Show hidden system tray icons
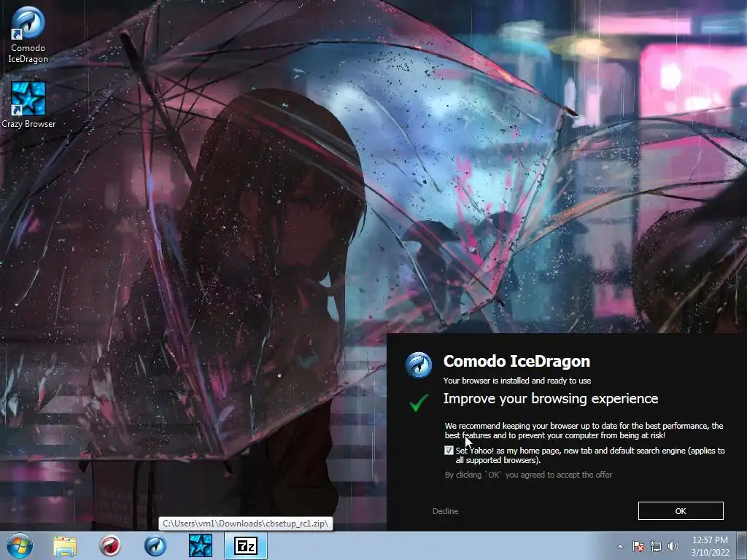Viewport: 747px width, 560px height. click(620, 546)
